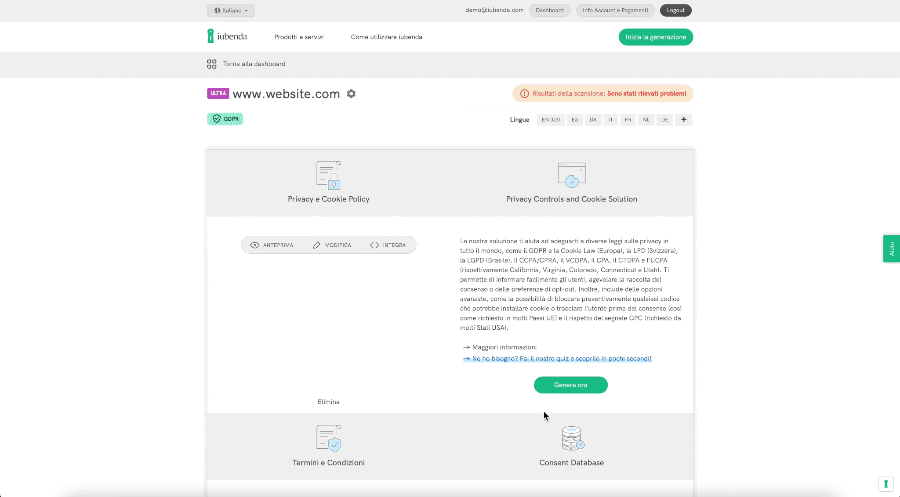900x497 pixels.
Task: Click the Privacy Controls and Cookie Solution icon
Action: point(571,176)
